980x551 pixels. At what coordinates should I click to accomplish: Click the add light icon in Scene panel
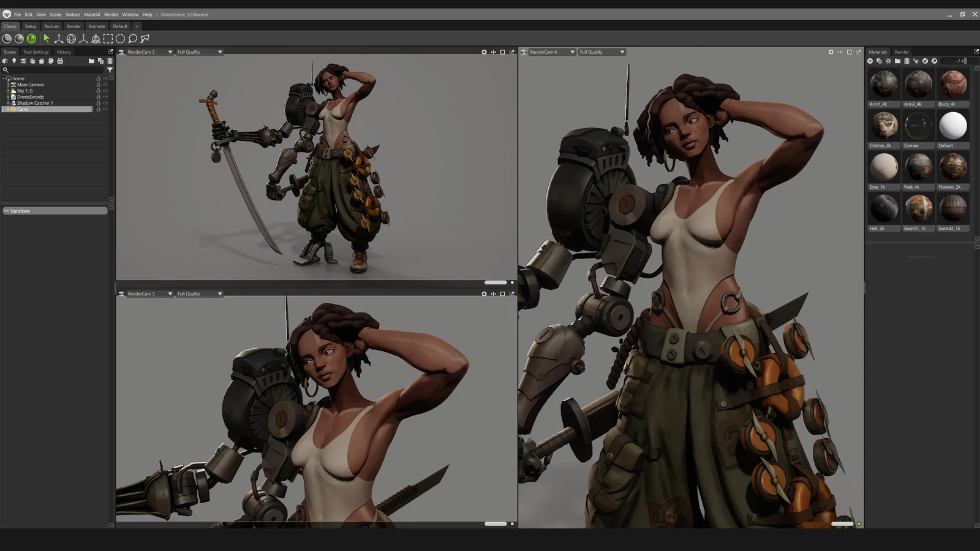14,61
